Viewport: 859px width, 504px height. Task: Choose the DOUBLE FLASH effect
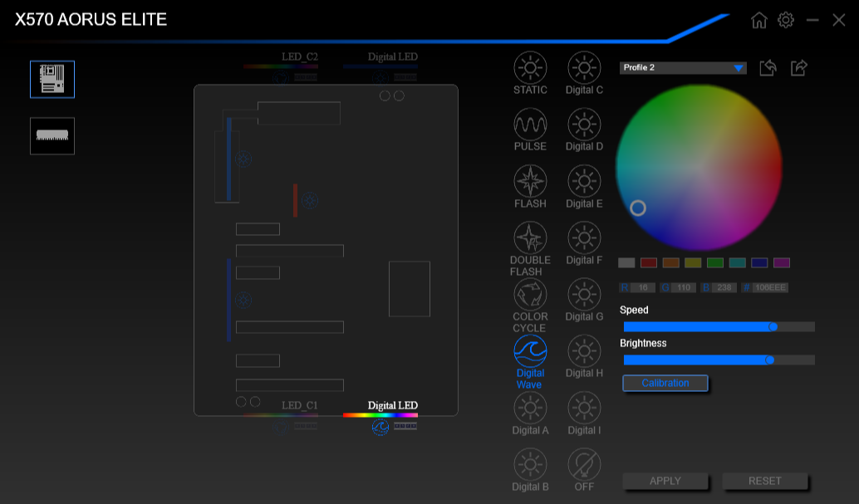[530, 249]
